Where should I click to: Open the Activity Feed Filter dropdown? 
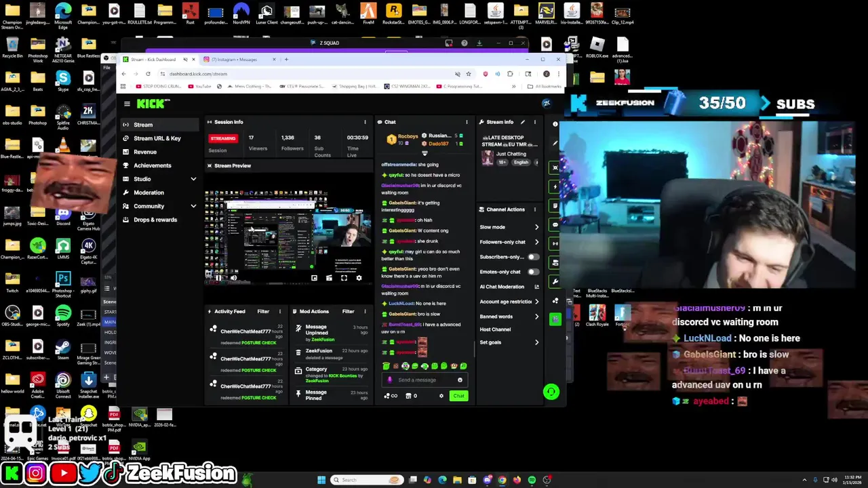[x=263, y=311]
